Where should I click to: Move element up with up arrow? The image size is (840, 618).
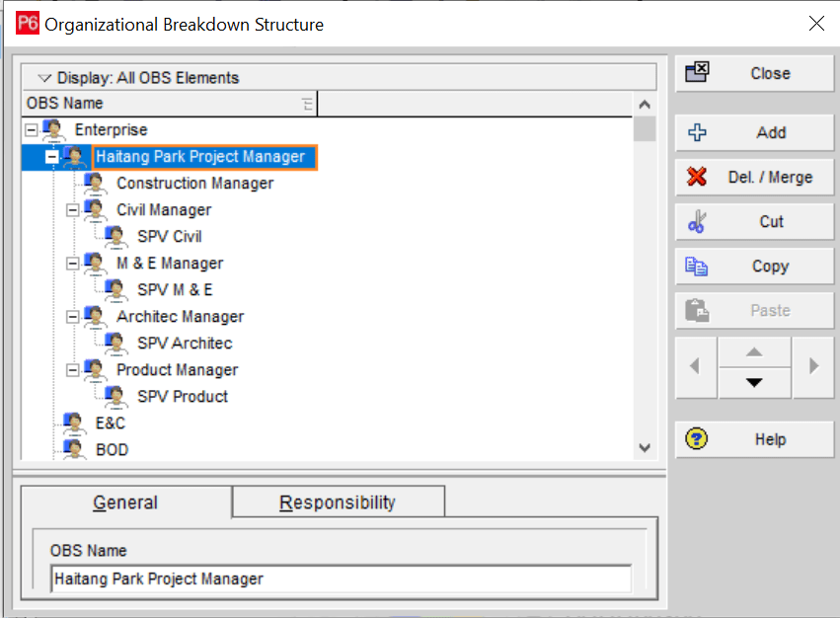[754, 352]
